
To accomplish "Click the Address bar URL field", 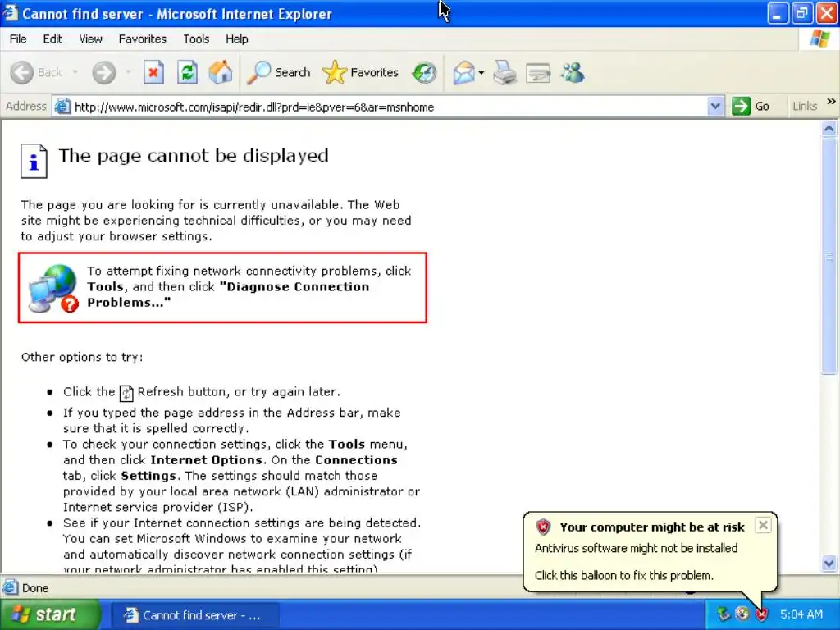I will point(390,107).
